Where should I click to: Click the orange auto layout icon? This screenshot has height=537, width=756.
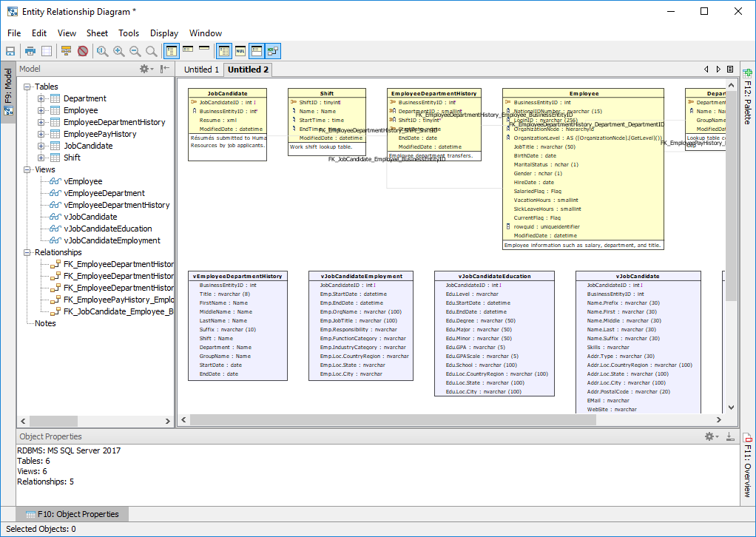coord(66,51)
